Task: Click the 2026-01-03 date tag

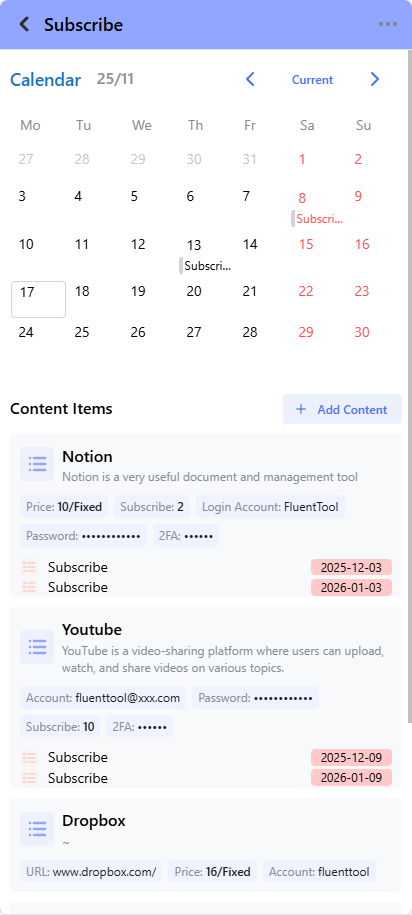Action: [351, 587]
